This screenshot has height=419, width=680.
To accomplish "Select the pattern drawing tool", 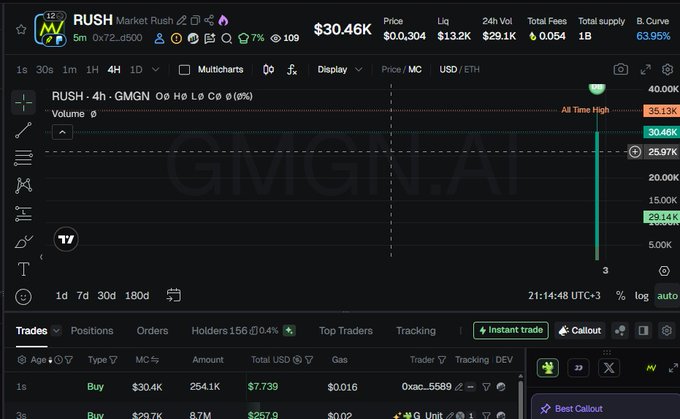I will (x=23, y=186).
